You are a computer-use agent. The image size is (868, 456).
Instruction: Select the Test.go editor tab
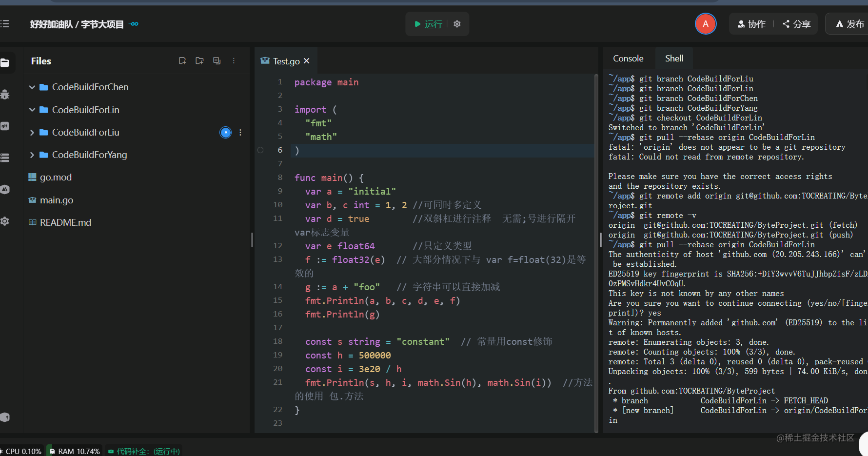point(286,61)
